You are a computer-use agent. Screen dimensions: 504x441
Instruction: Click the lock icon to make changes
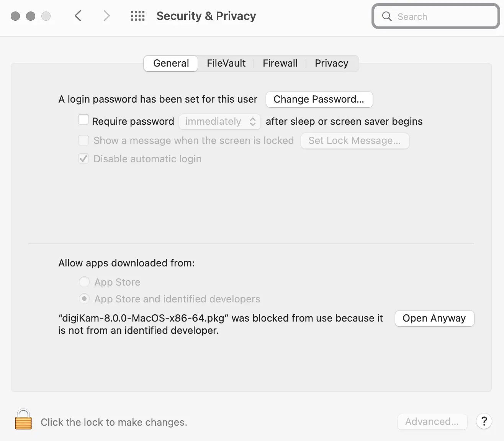23,420
